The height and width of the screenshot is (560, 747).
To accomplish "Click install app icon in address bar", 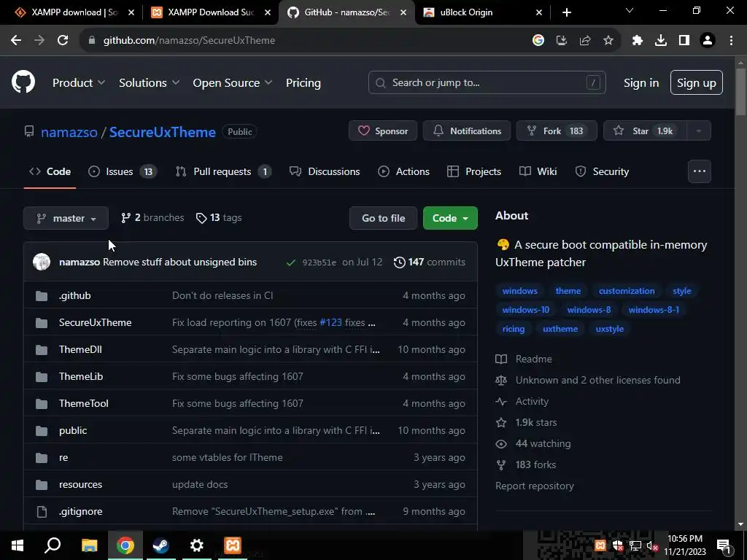I will point(561,41).
